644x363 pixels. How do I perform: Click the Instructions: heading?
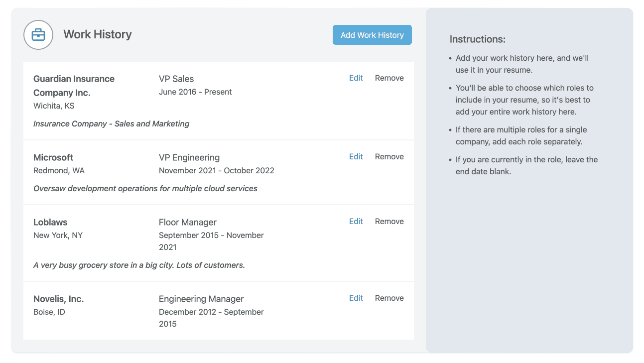[478, 39]
